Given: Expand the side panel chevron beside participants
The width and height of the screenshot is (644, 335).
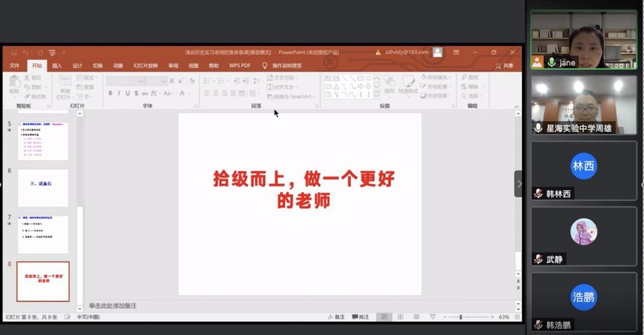Looking at the screenshot, I should tap(518, 183).
